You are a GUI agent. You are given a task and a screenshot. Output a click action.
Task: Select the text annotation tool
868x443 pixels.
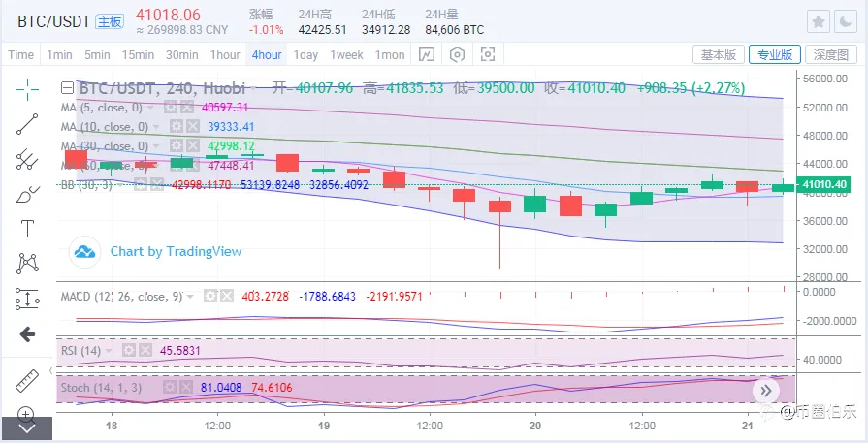[27, 229]
